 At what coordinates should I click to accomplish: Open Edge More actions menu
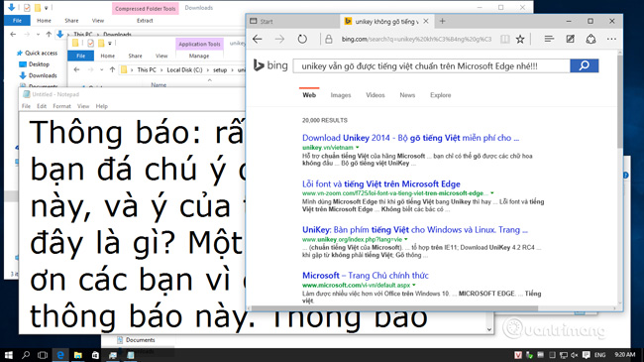(611, 39)
